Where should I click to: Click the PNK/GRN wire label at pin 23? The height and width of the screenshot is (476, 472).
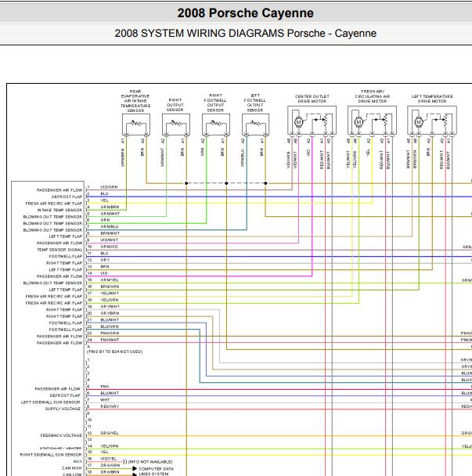pos(110,334)
